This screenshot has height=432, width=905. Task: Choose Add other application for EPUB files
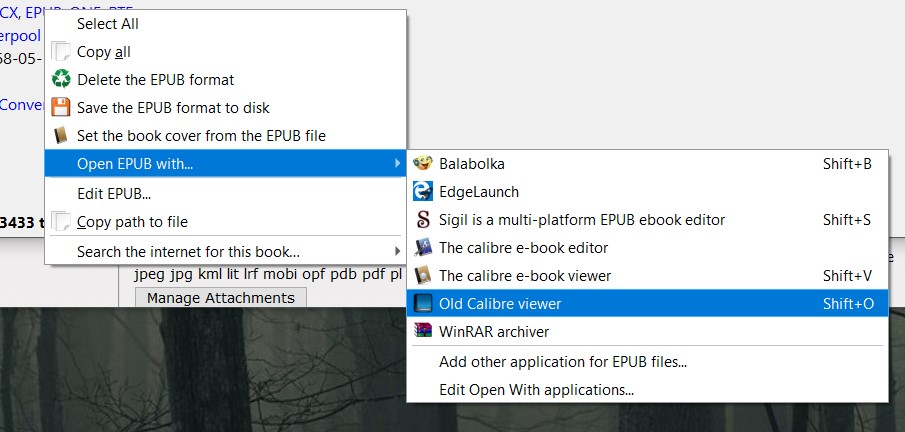562,362
